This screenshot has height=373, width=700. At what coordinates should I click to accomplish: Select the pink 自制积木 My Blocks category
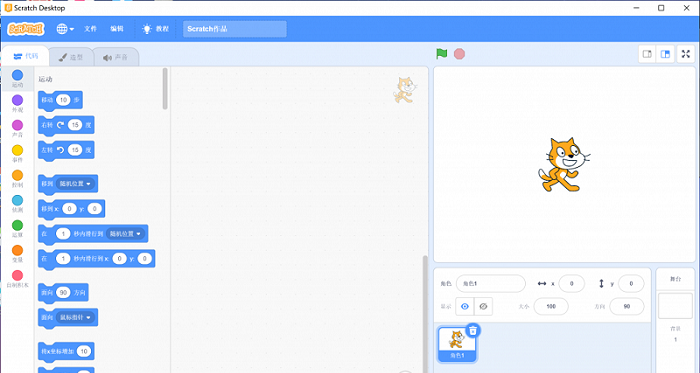(x=17, y=279)
